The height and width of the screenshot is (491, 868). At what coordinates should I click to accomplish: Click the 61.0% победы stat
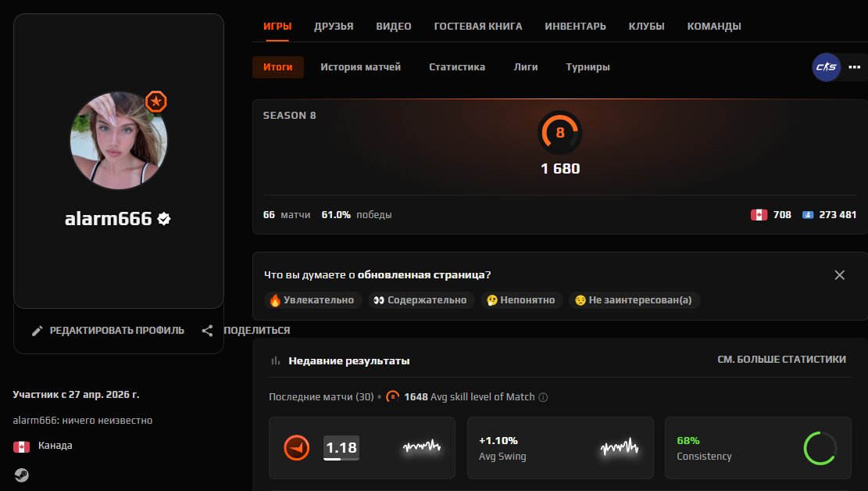point(356,214)
